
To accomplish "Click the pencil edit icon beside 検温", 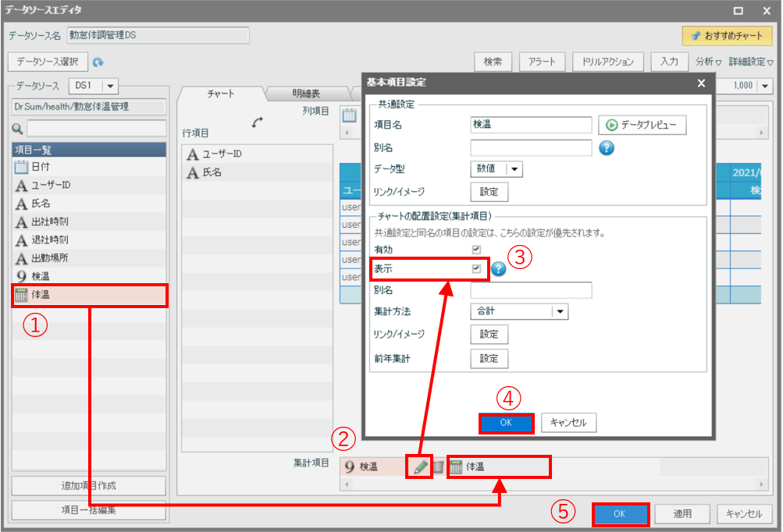I will coord(421,466).
